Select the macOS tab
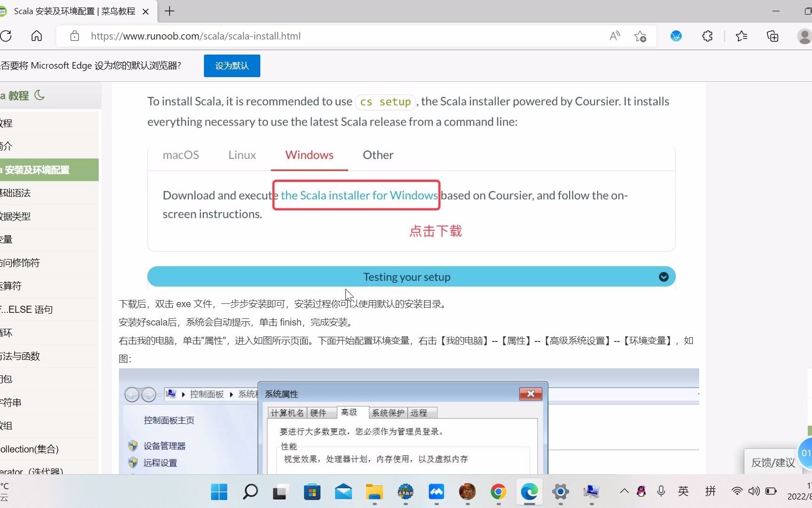 coord(181,155)
